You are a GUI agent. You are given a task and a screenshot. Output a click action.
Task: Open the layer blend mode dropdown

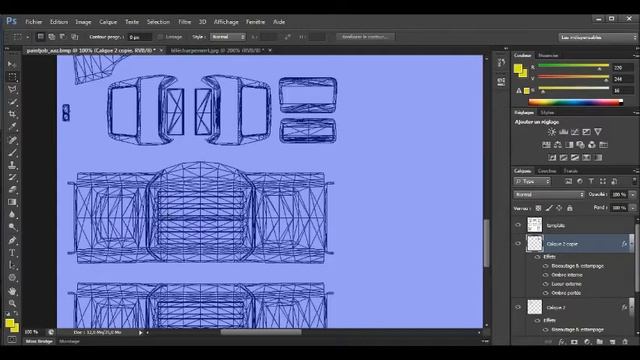click(549, 195)
